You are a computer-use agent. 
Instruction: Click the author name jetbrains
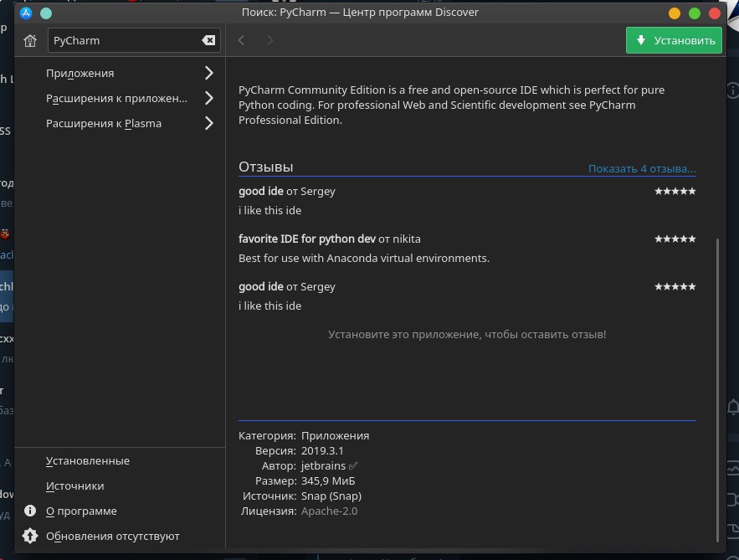point(323,465)
